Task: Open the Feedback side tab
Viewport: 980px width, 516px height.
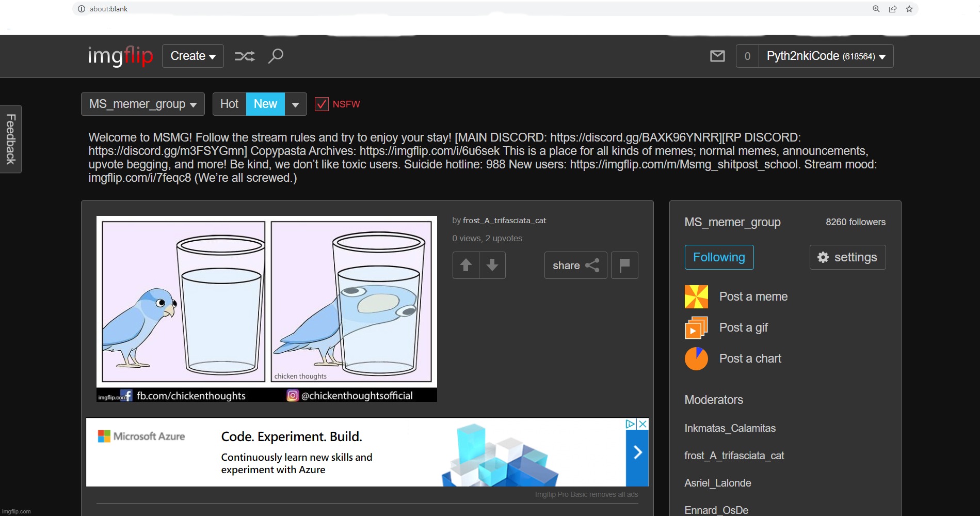Action: click(11, 139)
